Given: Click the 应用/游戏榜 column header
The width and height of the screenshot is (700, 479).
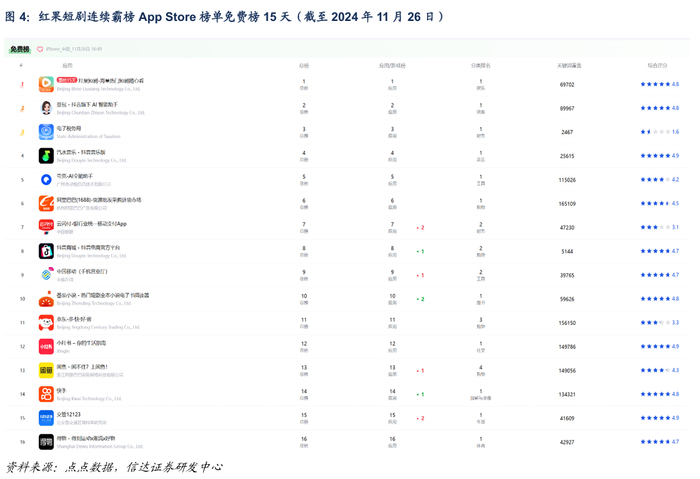Looking at the screenshot, I should pos(392,66).
